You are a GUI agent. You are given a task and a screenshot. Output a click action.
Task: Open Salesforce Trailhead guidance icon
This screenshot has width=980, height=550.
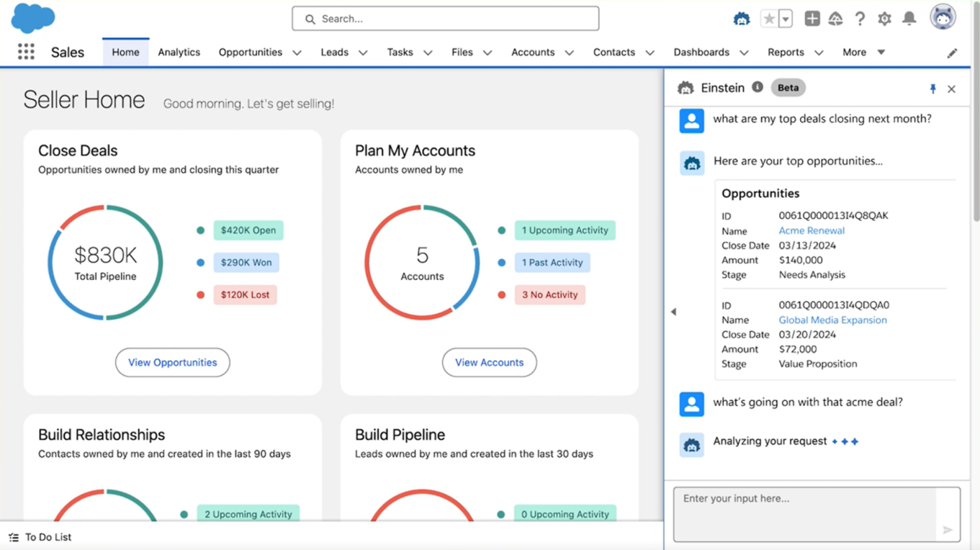click(x=836, y=19)
